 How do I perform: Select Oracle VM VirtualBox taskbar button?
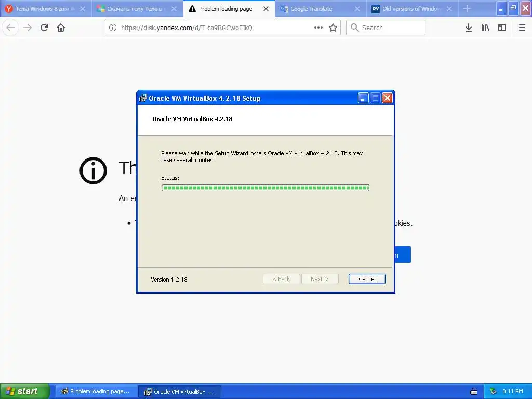point(180,392)
